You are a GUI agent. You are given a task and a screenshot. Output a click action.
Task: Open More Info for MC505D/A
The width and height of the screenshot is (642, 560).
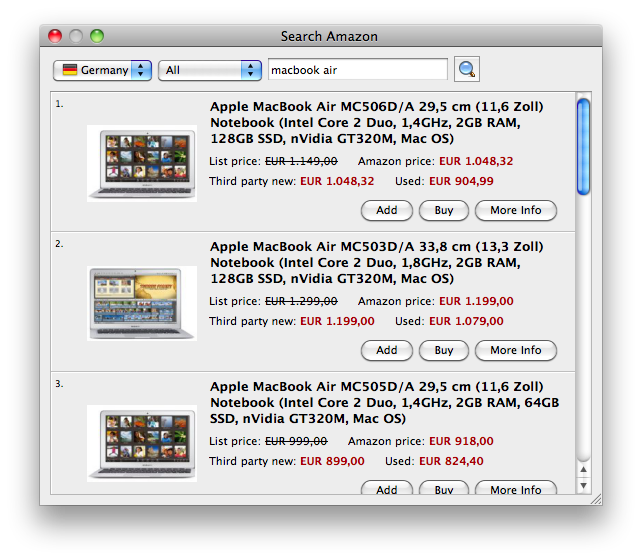[515, 488]
